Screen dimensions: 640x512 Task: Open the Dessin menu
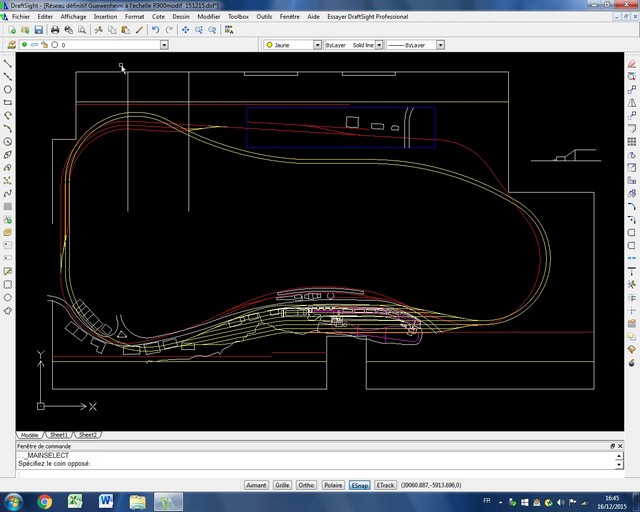click(x=180, y=17)
